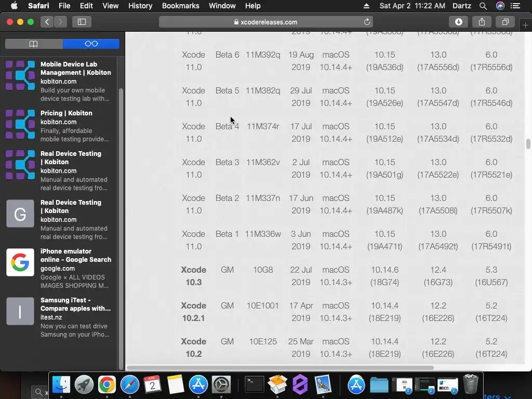
Task: Open the Trash in the Dock
Action: [x=471, y=384]
